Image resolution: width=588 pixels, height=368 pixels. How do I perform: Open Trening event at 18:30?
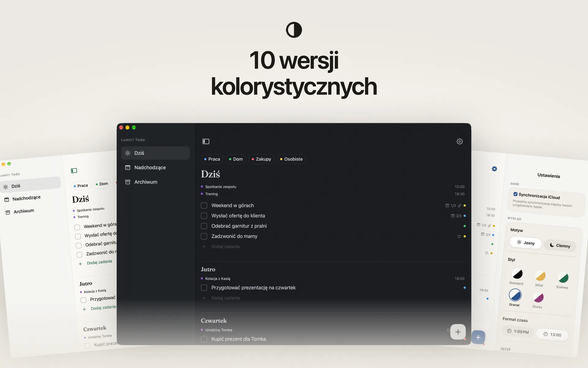click(x=211, y=194)
